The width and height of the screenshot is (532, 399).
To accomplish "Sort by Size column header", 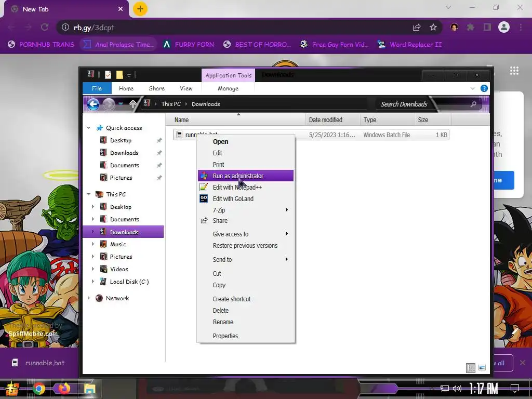I will [433, 120].
